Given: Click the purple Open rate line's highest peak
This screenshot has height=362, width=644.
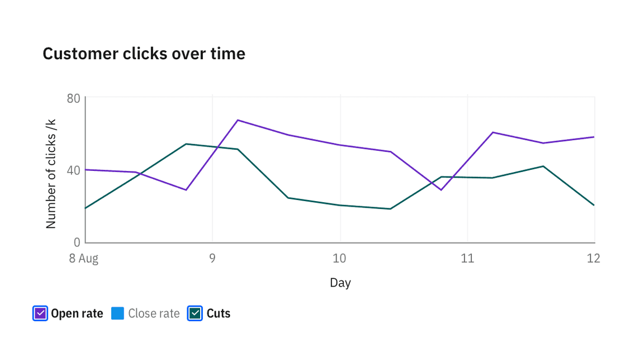Looking at the screenshot, I should pos(238,120).
